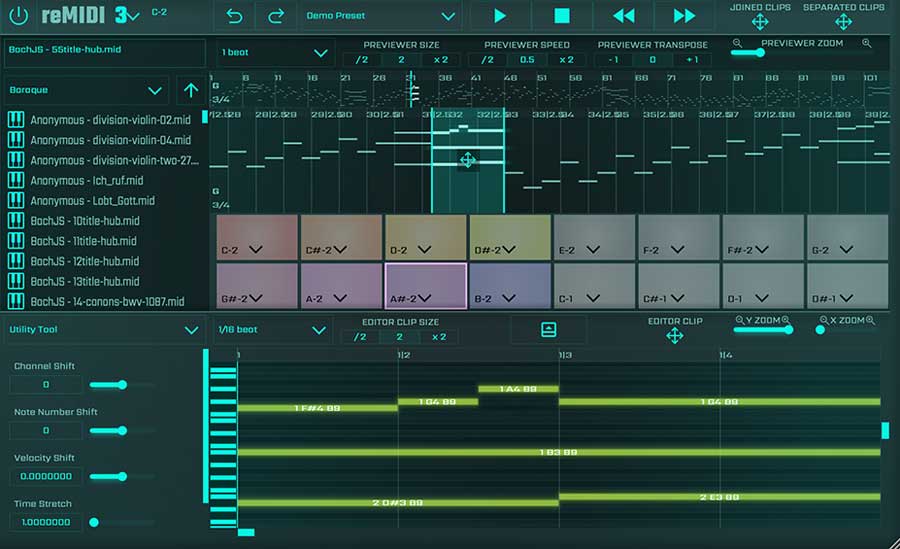Screen dimensions: 900x549
Task: Halve the editor clip size with /2
Action: [360, 337]
